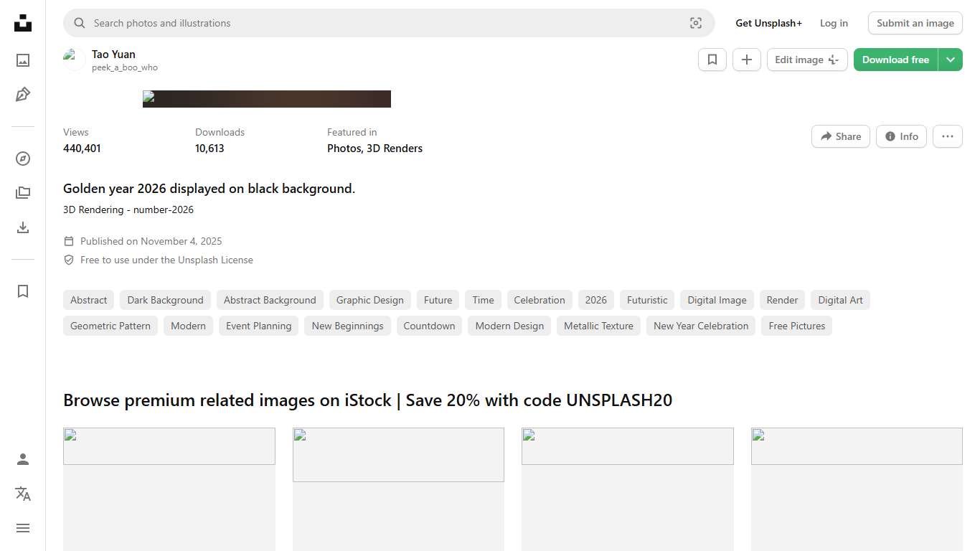The height and width of the screenshot is (551, 980).
Task: Open Get Unsplash+ in the header
Action: coord(768,23)
